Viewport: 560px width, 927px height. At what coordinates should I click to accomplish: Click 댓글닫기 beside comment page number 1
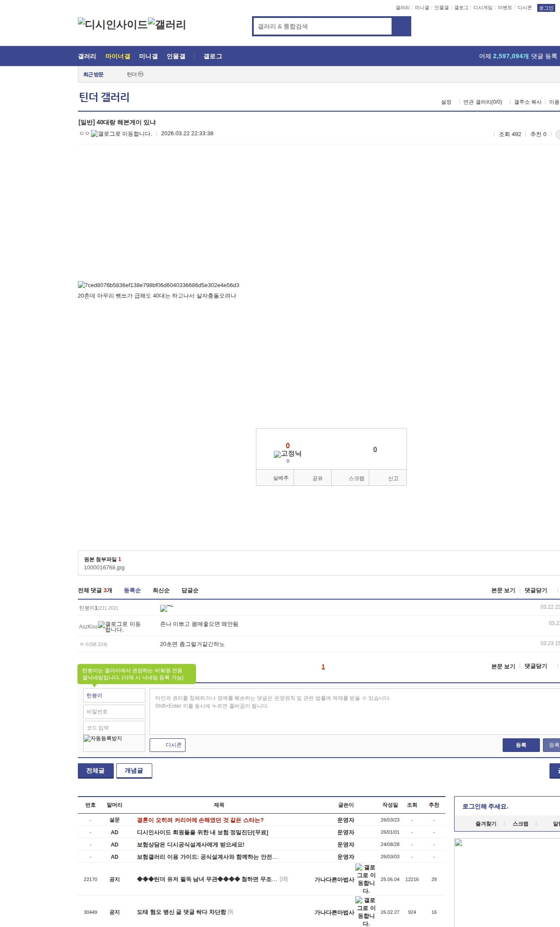(x=536, y=666)
